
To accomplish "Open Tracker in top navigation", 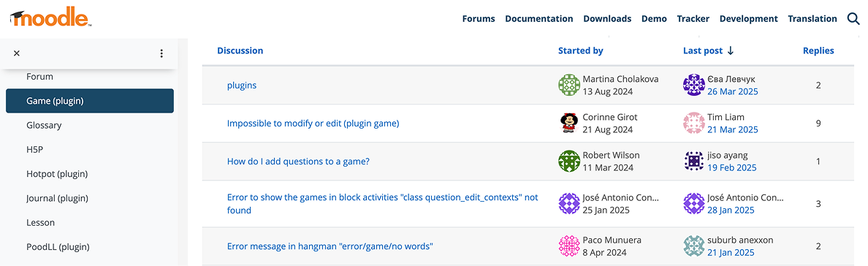I will coord(693,19).
